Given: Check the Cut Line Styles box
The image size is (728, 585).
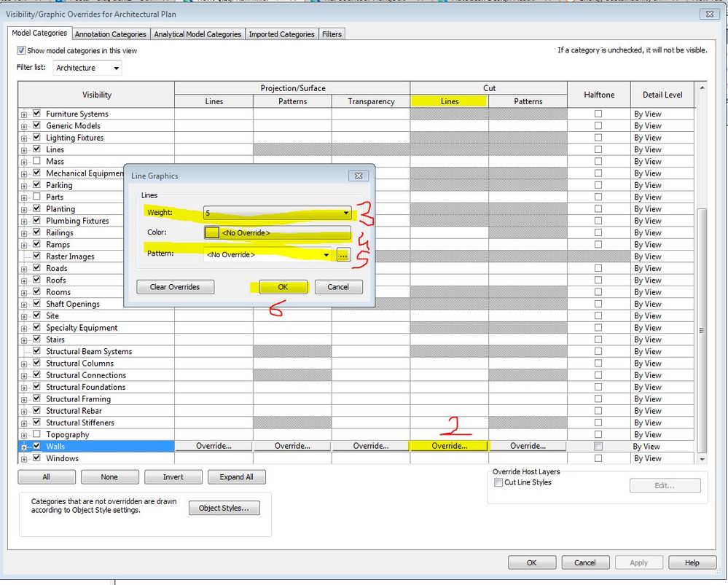Looking at the screenshot, I should point(498,482).
